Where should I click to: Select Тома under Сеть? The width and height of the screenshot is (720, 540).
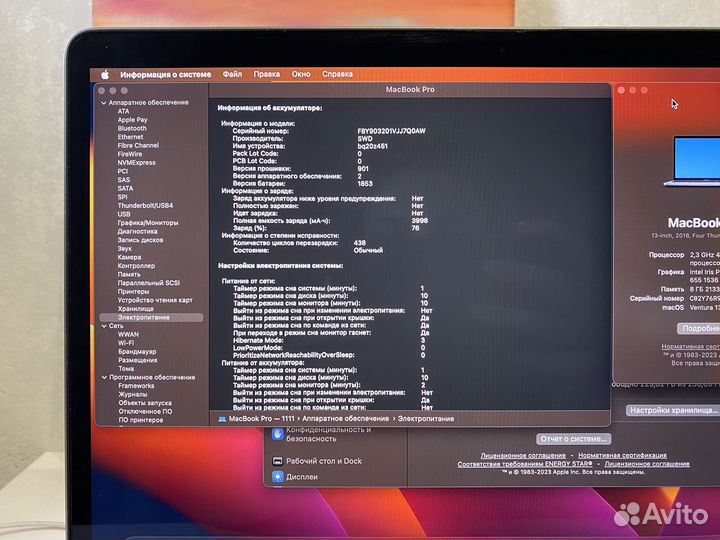coord(126,369)
